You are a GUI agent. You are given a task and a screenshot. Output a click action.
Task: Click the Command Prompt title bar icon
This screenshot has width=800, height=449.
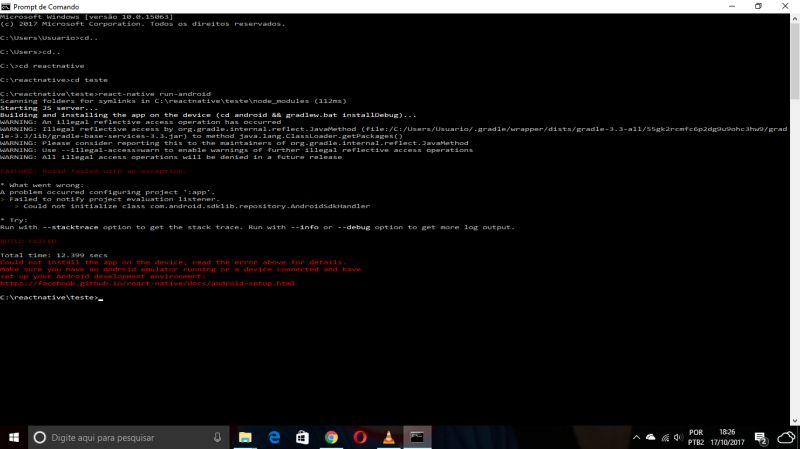[6, 7]
